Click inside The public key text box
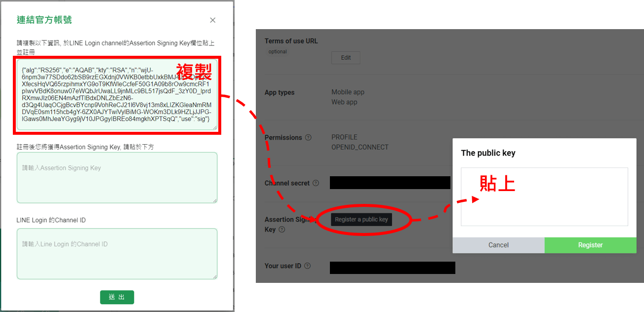This screenshot has width=644, height=312. 544,196
